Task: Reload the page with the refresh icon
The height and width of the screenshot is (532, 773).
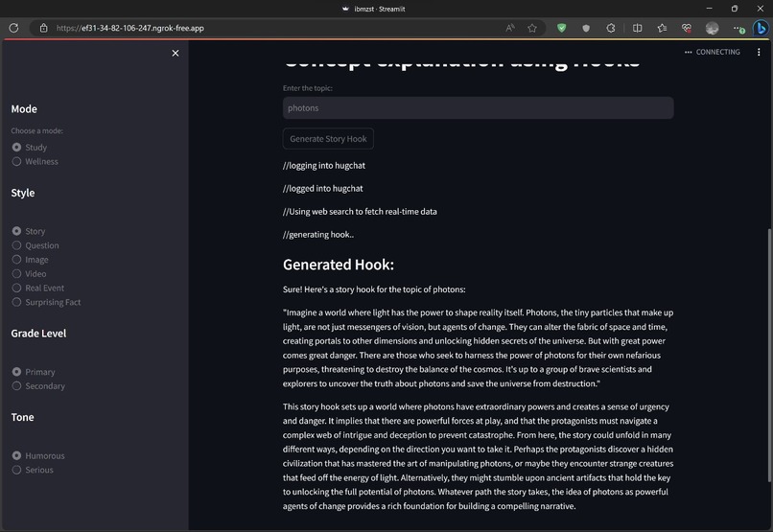Action: 13,28
